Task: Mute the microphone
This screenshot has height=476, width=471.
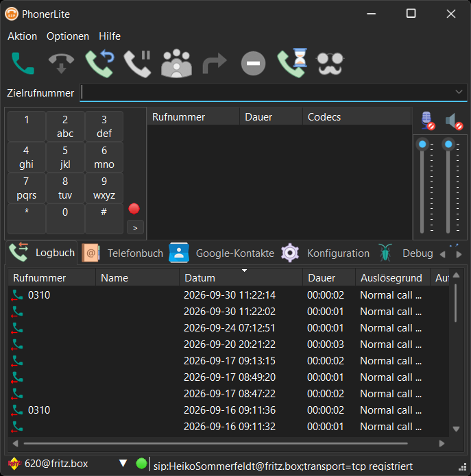Action: click(x=428, y=121)
